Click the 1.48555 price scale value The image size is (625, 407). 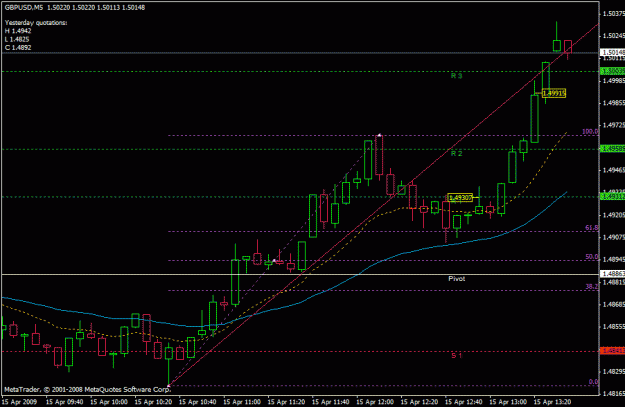coord(613,326)
